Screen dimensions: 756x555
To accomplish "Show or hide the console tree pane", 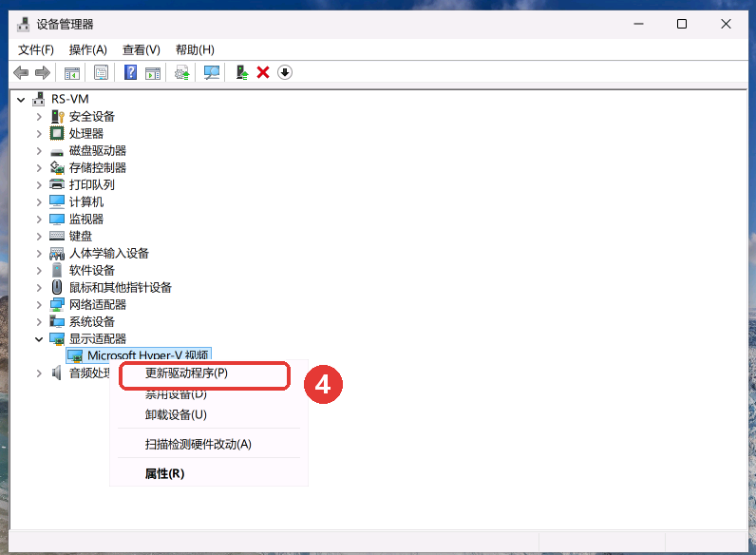I will coord(72,73).
